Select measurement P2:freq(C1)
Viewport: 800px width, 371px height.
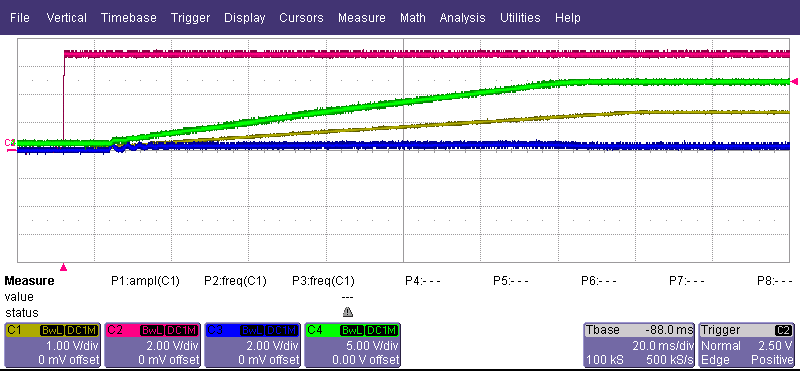pyautogui.click(x=235, y=281)
